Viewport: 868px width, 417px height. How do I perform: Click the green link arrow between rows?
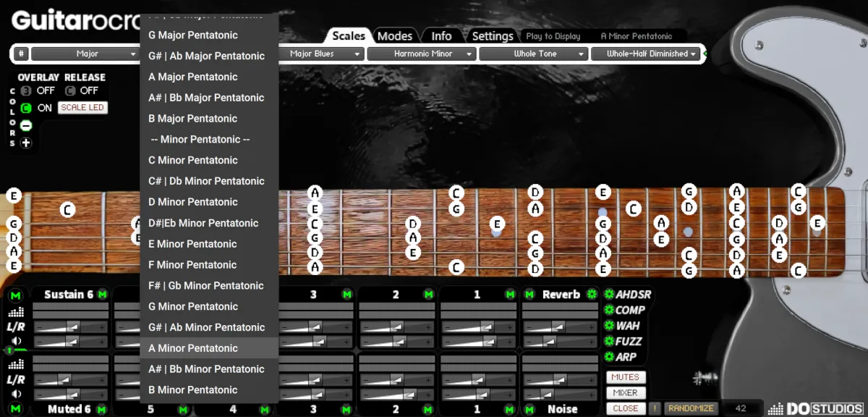(9, 350)
